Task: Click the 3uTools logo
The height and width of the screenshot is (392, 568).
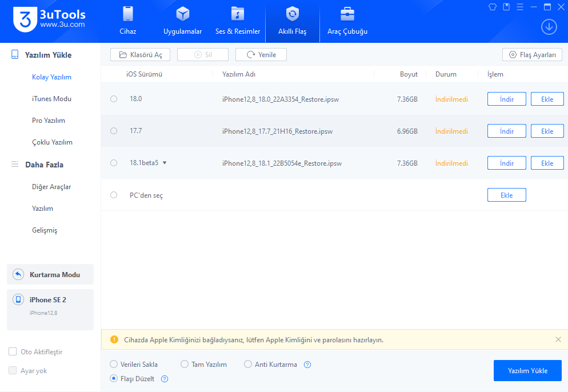Action: pos(49,19)
